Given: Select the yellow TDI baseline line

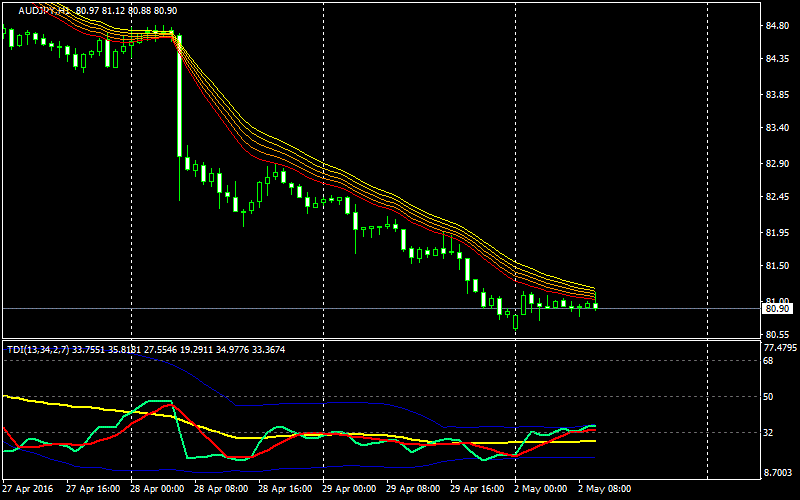Looking at the screenshot, I should [x=80, y=406].
